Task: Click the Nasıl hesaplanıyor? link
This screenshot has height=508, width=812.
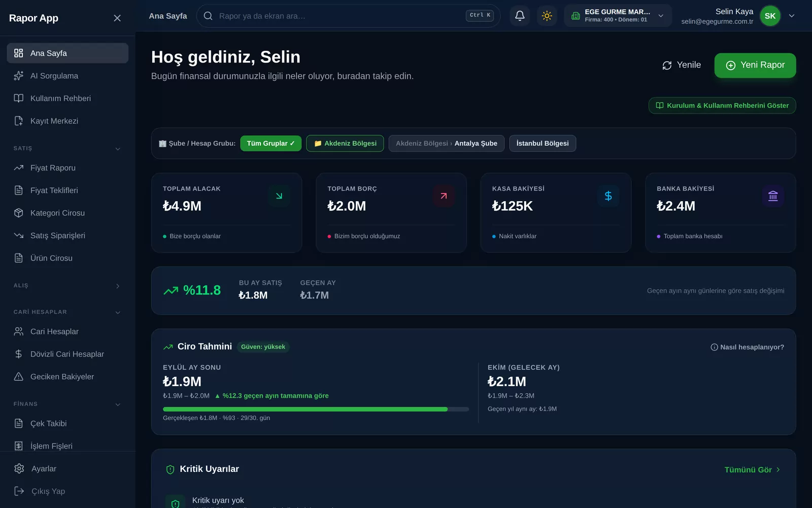Action: pos(747,347)
